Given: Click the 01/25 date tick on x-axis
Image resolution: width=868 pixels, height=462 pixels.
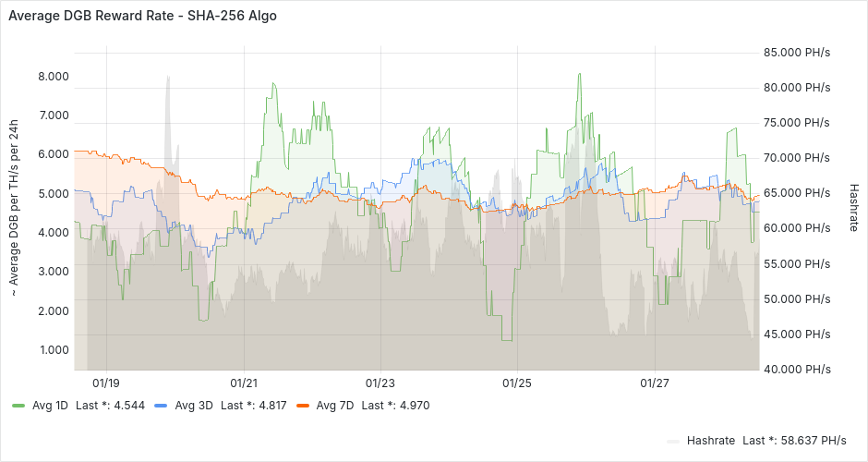Looking at the screenshot, I should 517,383.
